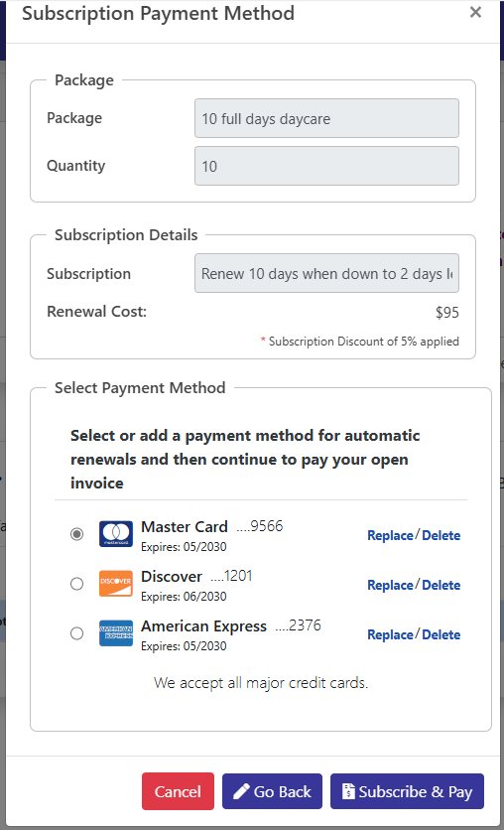Select the Master Card radio button
Image resolution: width=504 pixels, height=830 pixels.
click(x=76, y=533)
